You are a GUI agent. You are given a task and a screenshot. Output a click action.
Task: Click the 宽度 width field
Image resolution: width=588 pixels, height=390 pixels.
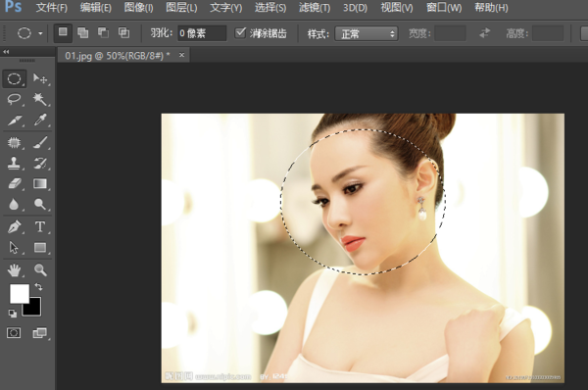coord(450,33)
